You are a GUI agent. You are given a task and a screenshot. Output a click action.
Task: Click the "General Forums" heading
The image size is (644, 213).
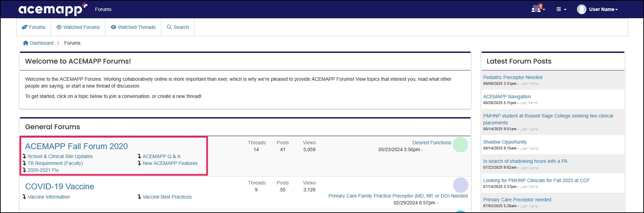click(53, 127)
